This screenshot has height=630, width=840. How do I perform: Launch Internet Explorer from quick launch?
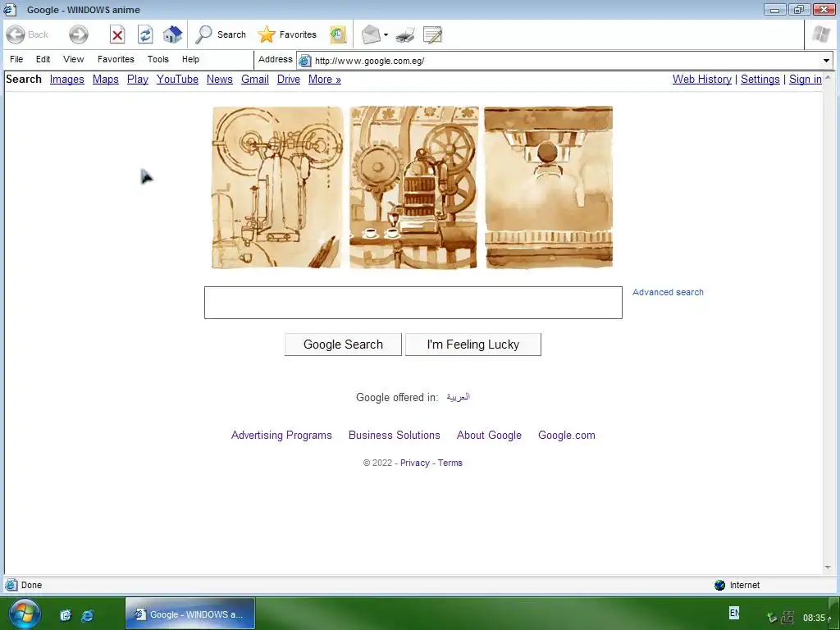coord(87,615)
